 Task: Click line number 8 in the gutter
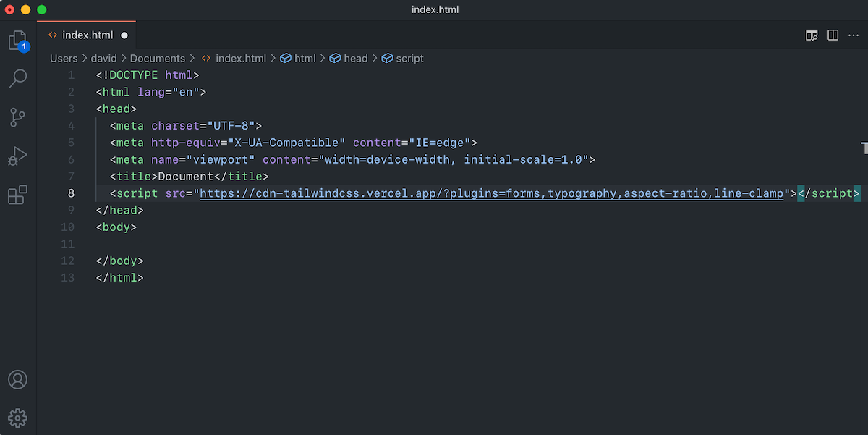click(x=70, y=193)
